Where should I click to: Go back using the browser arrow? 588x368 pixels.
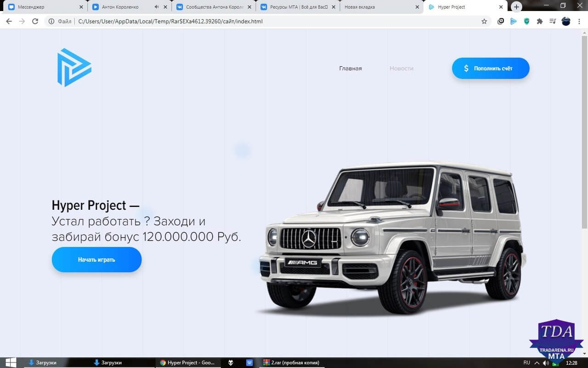tap(9, 21)
